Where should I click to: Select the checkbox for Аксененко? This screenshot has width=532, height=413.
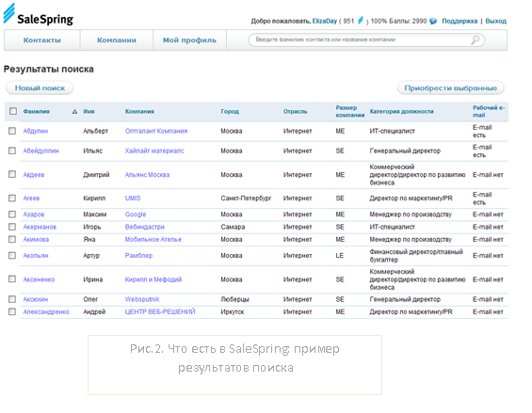point(12,279)
